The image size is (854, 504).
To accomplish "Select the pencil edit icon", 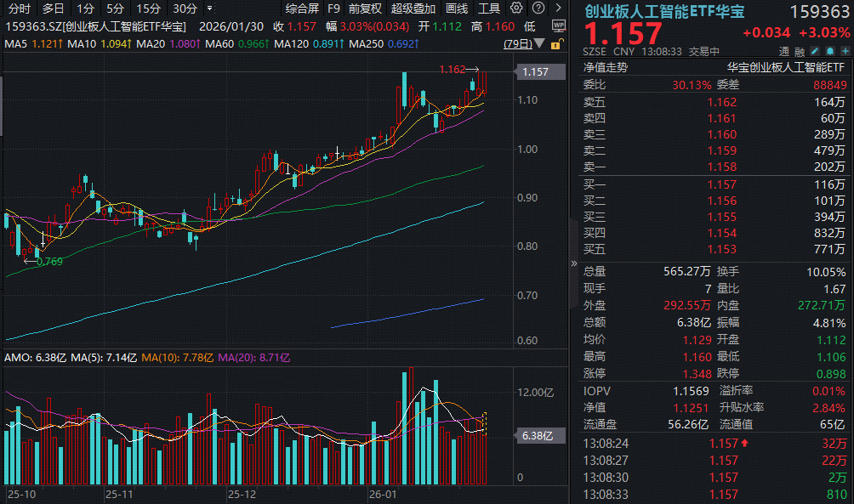I will 814,51.
